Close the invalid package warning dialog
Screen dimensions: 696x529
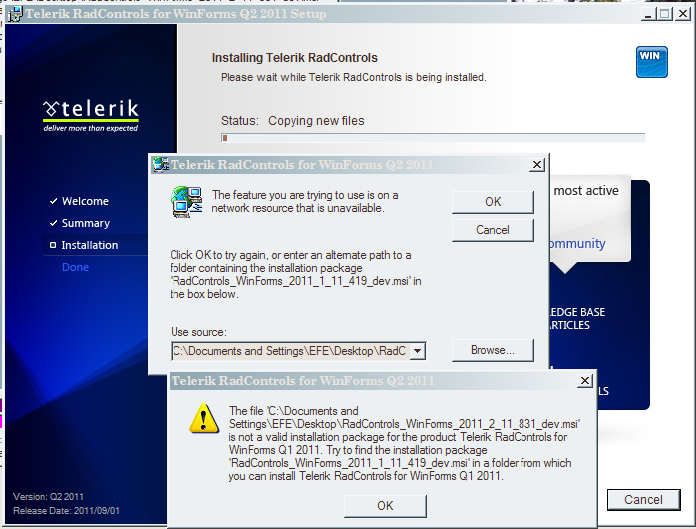[585, 380]
